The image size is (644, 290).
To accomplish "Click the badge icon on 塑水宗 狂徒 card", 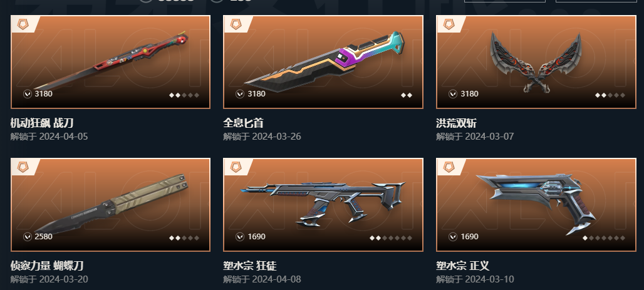I will click(x=236, y=167).
